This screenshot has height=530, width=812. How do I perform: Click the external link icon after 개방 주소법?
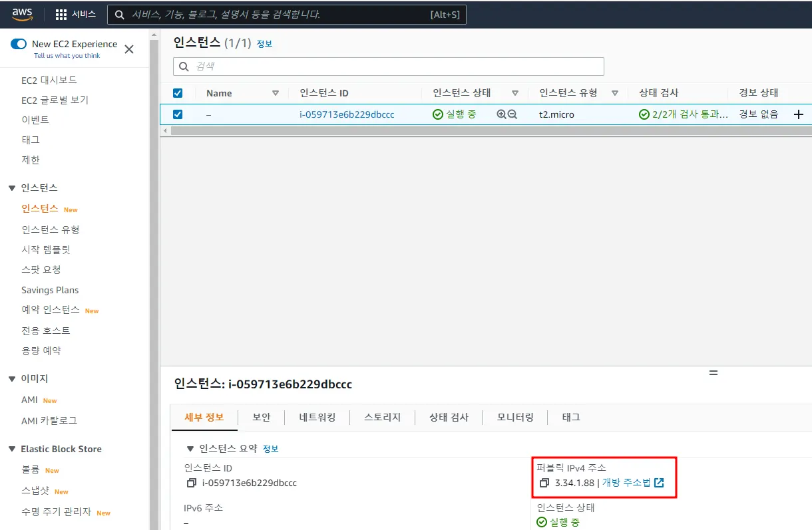pyautogui.click(x=659, y=483)
